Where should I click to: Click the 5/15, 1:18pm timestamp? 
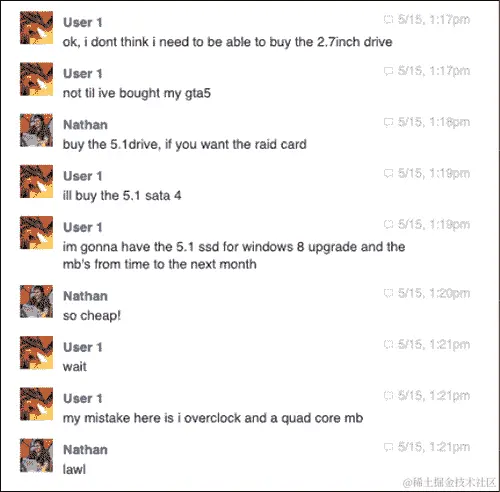[434, 122]
